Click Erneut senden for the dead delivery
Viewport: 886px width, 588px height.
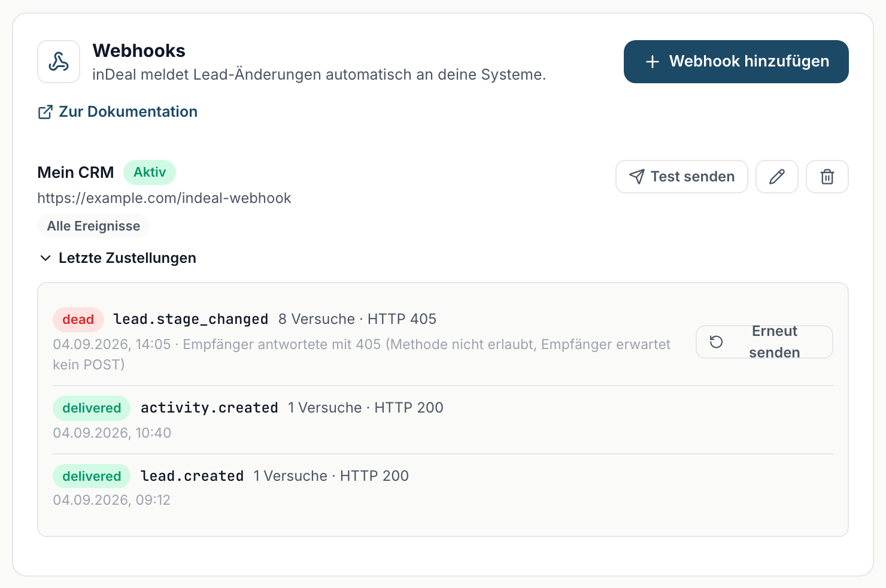764,342
